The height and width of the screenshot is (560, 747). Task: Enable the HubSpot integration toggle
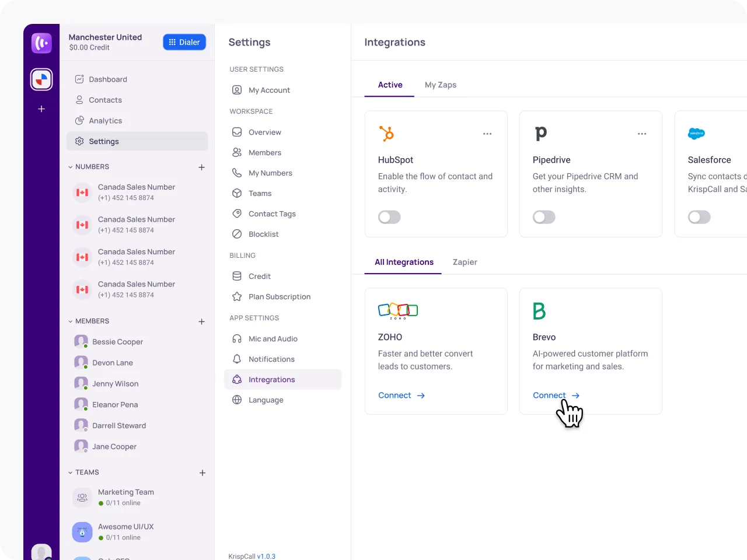point(389,218)
